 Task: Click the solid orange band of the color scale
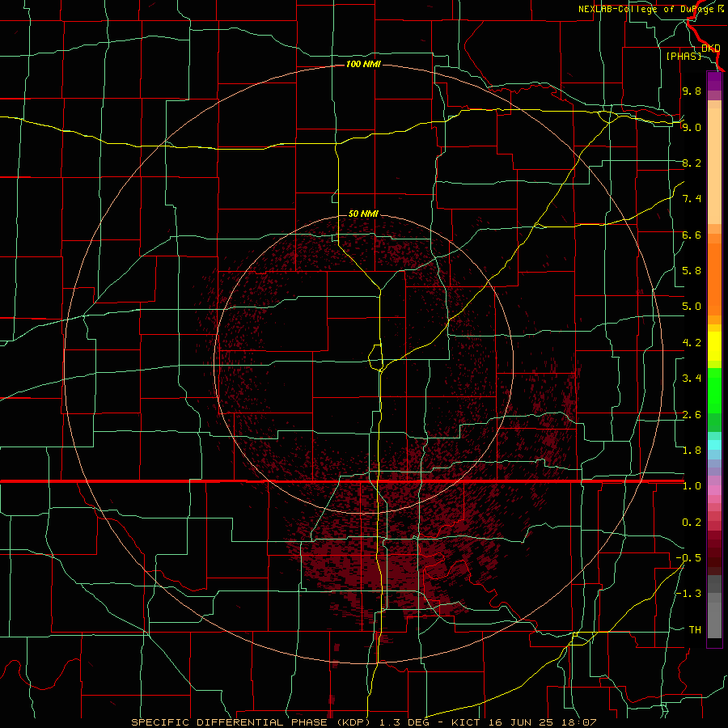tap(714, 280)
